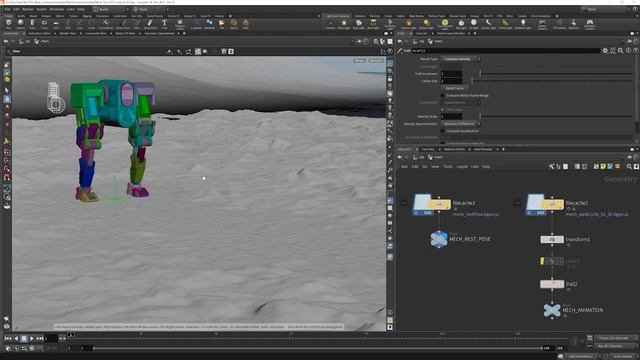This screenshot has height=360, width=640.
Task: Switch to Tree View tab
Action: point(428,149)
